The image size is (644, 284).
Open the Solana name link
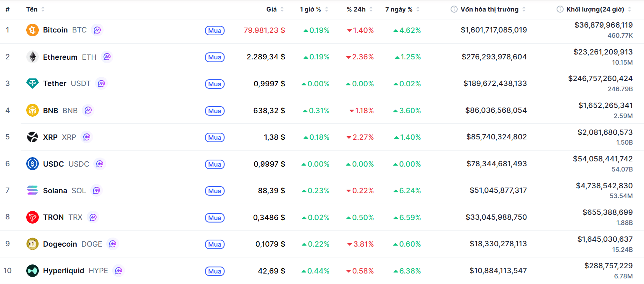click(55, 190)
